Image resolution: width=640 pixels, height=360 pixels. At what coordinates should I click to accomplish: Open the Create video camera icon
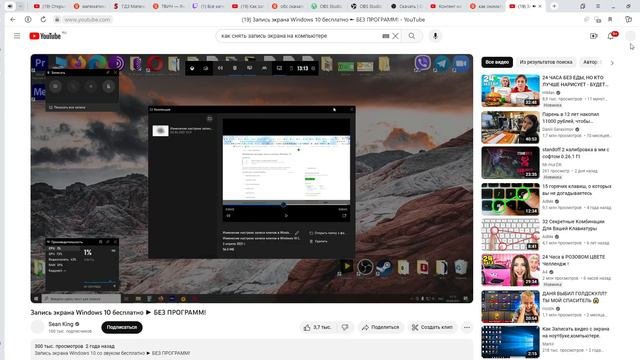tap(593, 36)
